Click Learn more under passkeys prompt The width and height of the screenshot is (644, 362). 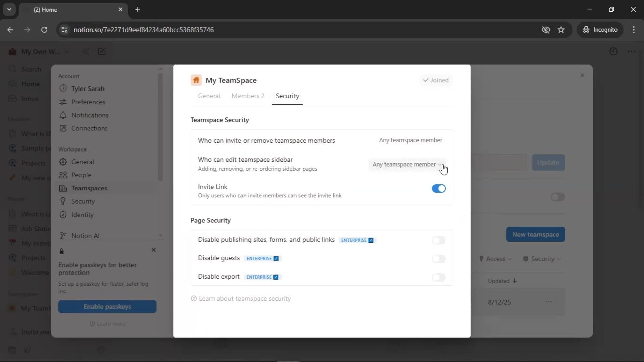[x=107, y=324]
